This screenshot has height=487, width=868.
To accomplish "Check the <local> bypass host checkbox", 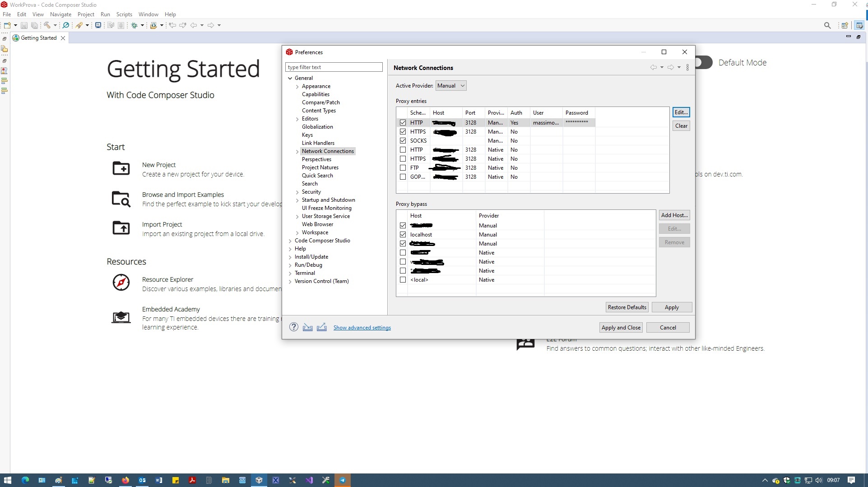I will pos(403,280).
